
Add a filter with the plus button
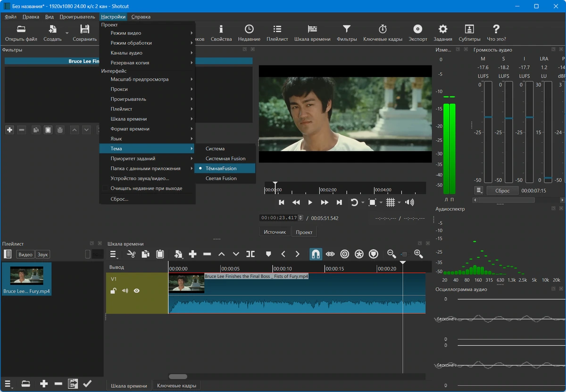tap(9, 130)
